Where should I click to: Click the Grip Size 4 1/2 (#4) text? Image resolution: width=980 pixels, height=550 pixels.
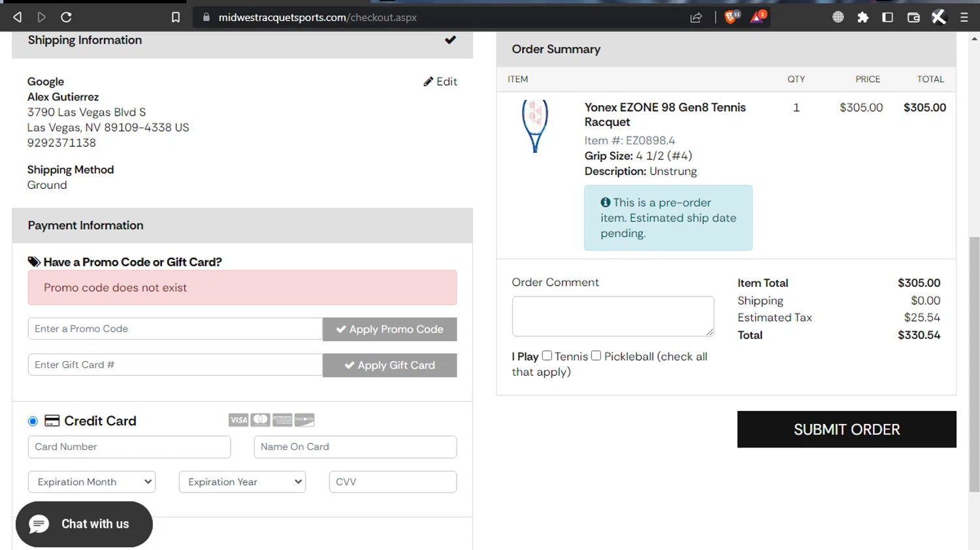(638, 155)
